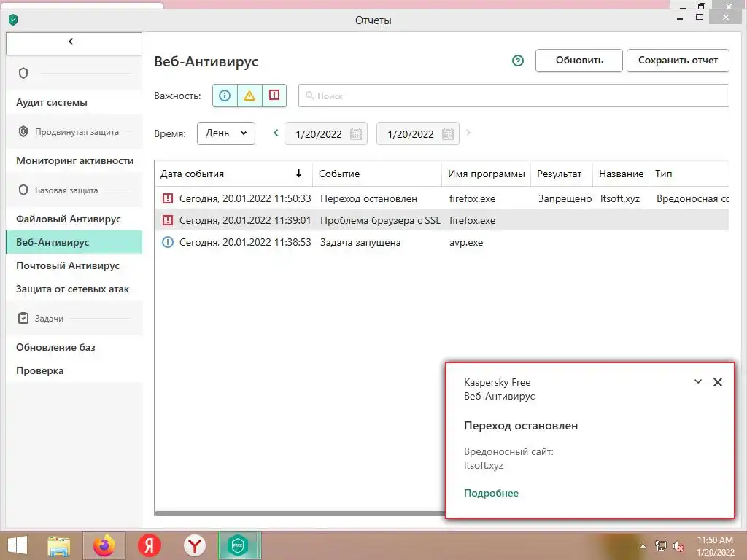Click the Базовая защита shield icon
This screenshot has width=747, height=560.
23,190
